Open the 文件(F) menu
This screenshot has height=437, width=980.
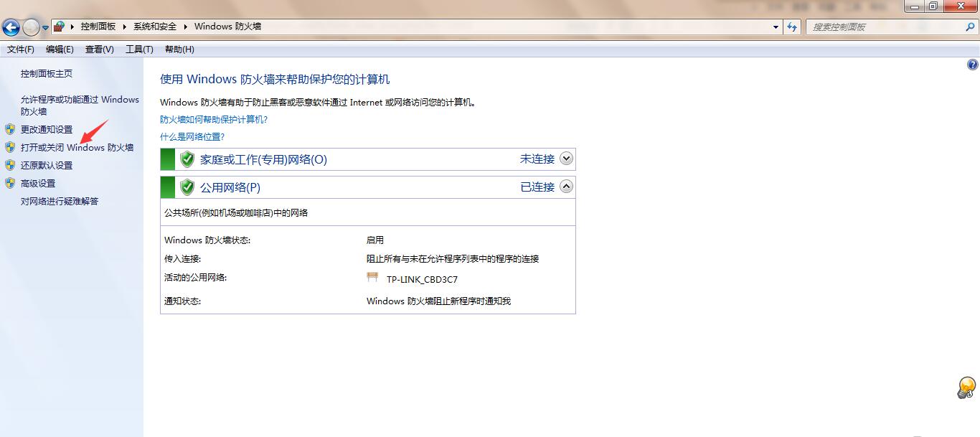[21, 50]
